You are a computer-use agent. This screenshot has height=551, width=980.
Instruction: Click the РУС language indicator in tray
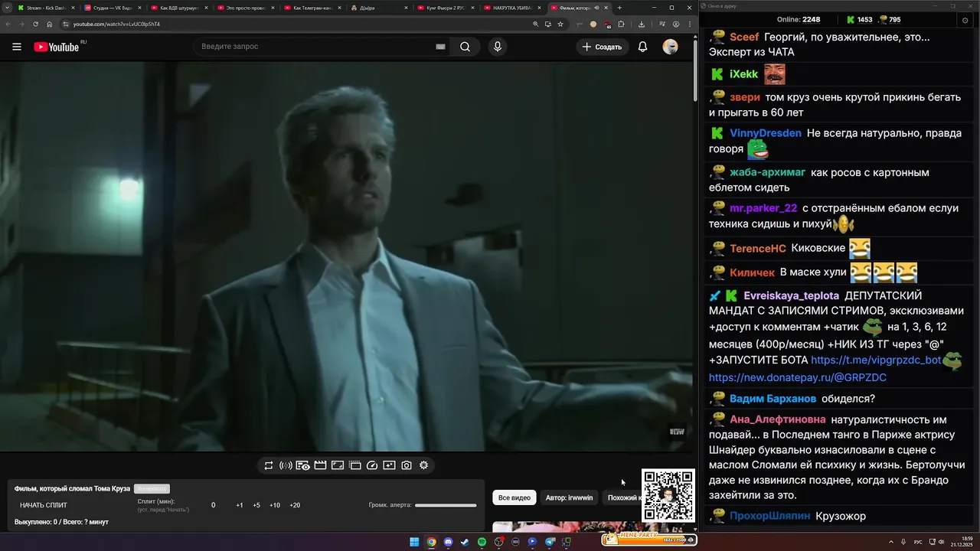918,542
